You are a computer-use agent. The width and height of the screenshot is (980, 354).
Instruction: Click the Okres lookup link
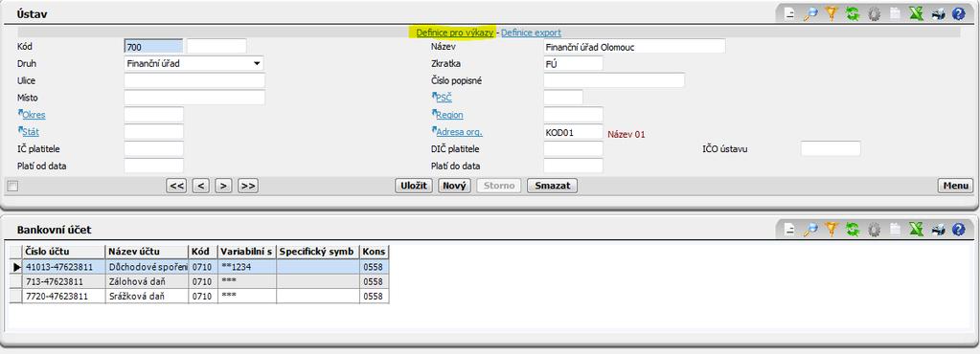(x=34, y=115)
